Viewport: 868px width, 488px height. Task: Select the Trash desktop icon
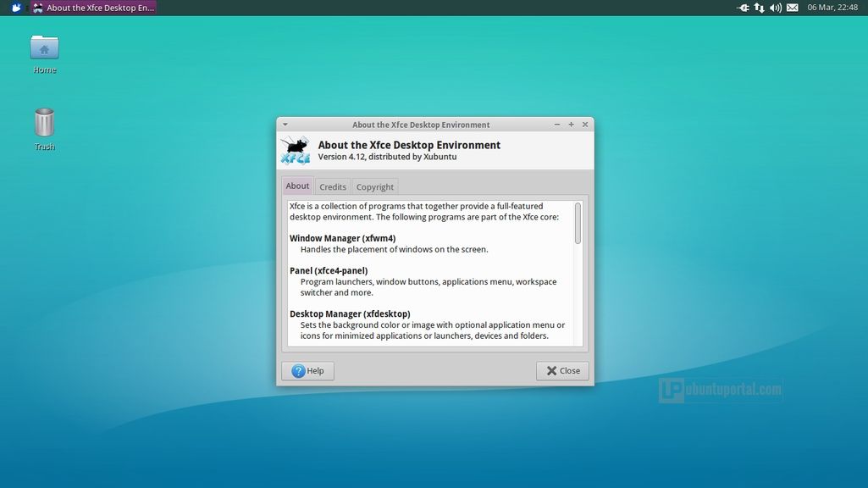(x=44, y=130)
